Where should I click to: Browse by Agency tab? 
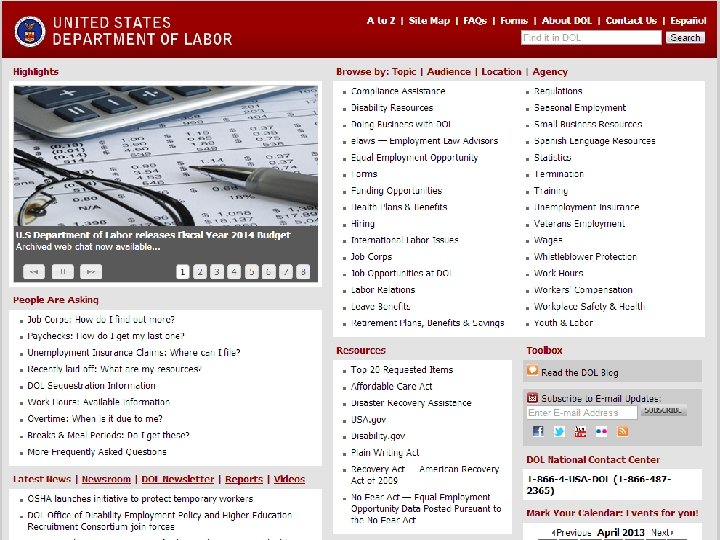pyautogui.click(x=550, y=72)
